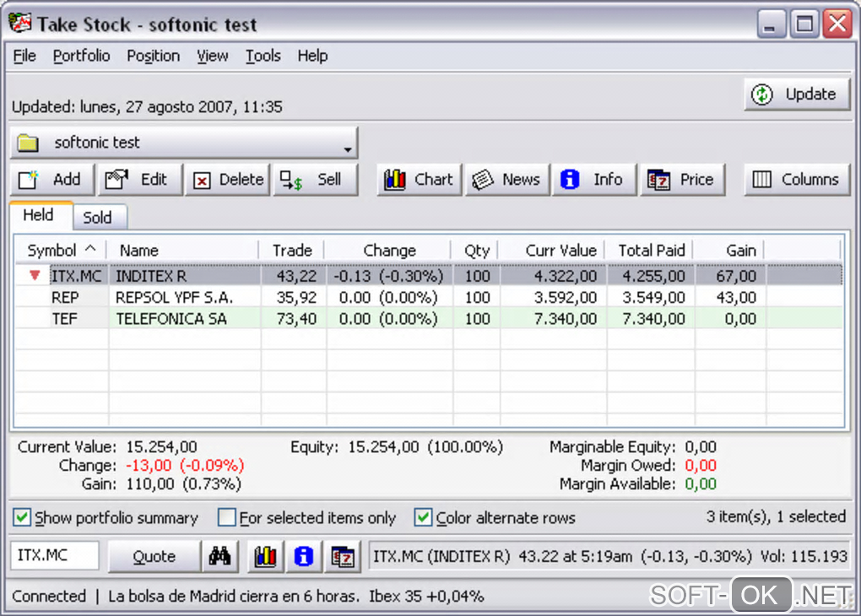Image resolution: width=861 pixels, height=616 pixels.
Task: Switch to the Sold tab
Action: tap(99, 218)
